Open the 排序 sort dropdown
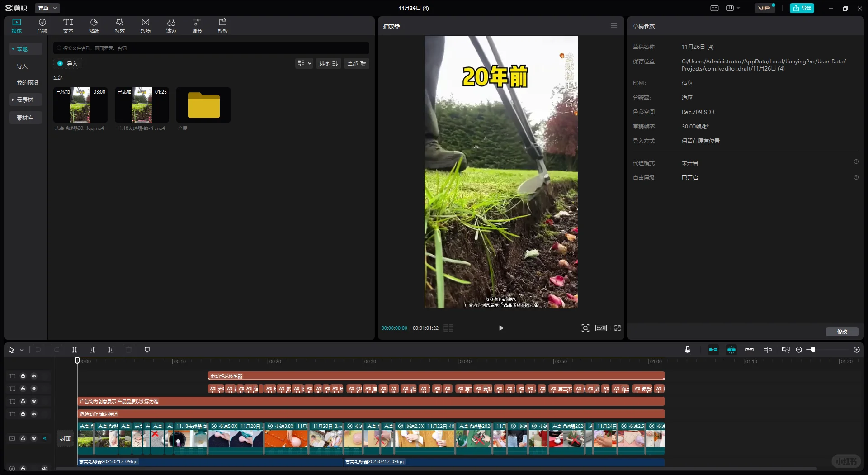This screenshot has width=868, height=475. click(x=329, y=63)
